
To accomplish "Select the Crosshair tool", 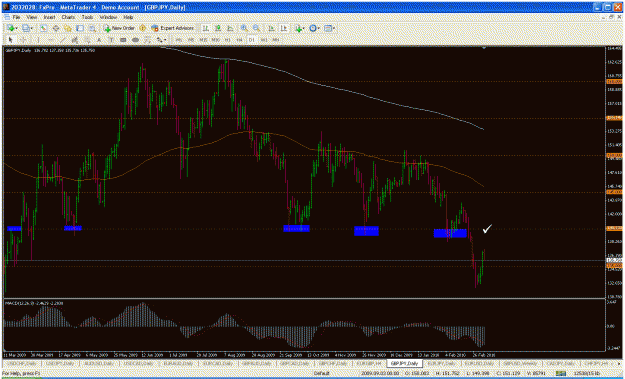I will [23, 39].
